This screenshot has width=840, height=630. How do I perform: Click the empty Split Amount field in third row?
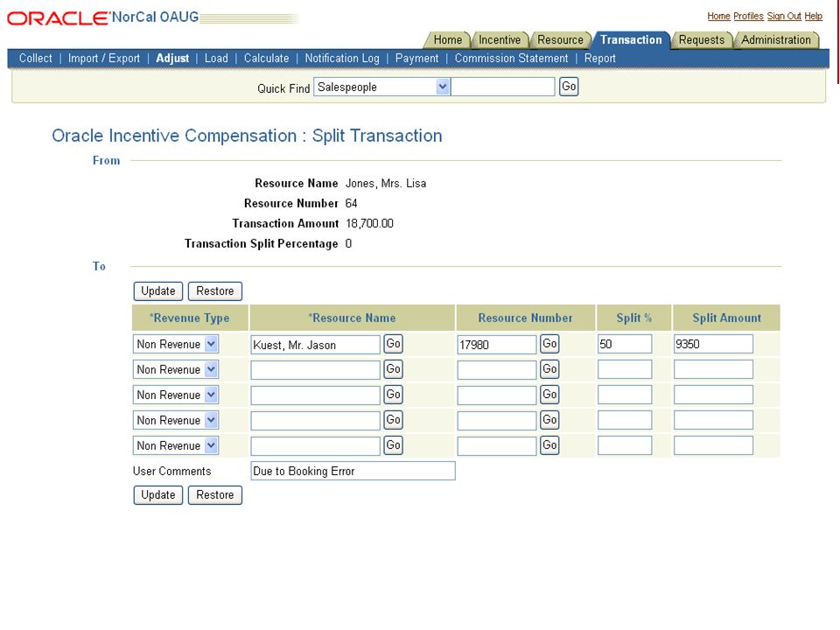[x=714, y=395]
